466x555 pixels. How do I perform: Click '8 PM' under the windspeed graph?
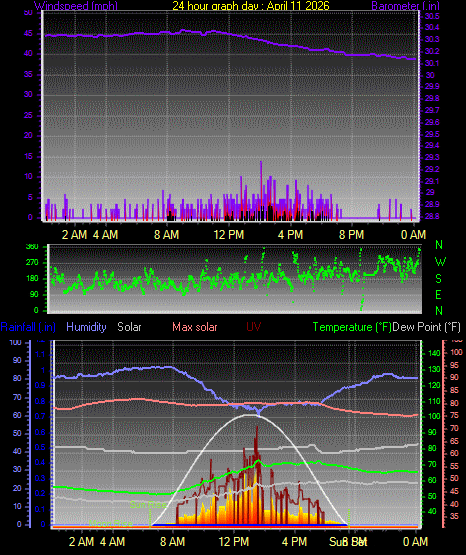pos(351,235)
